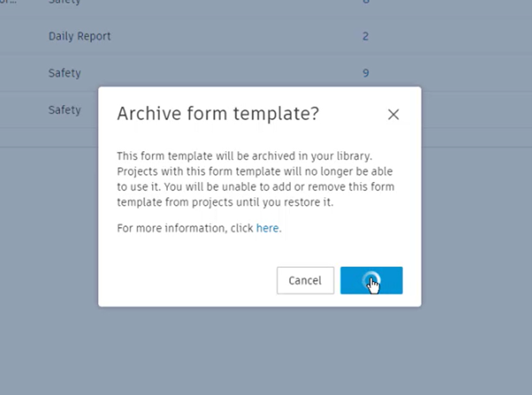532x395 pixels.
Task: Click the 'Safety' text left of the dialog
Action: [65, 110]
